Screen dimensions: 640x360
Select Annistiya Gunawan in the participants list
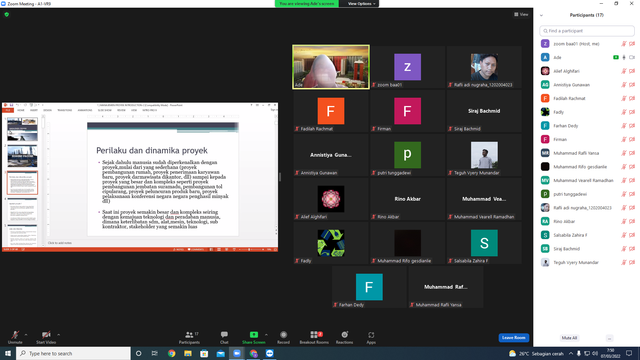tap(587, 85)
